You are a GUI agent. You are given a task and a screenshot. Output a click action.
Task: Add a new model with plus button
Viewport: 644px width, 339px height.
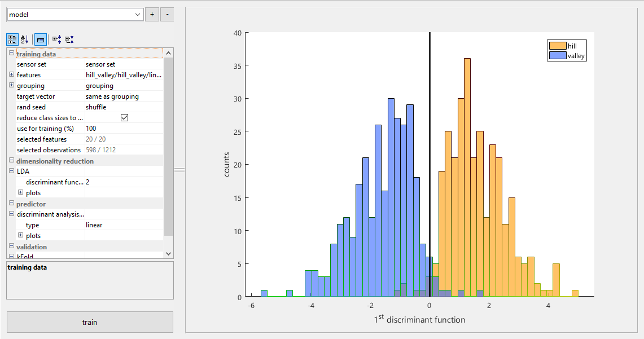[152, 15]
